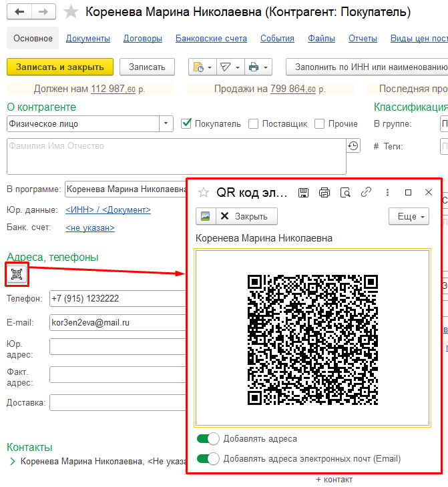This screenshot has height=487, width=448.
Task: Favorite the QR code window with star
Action: pos(204,193)
